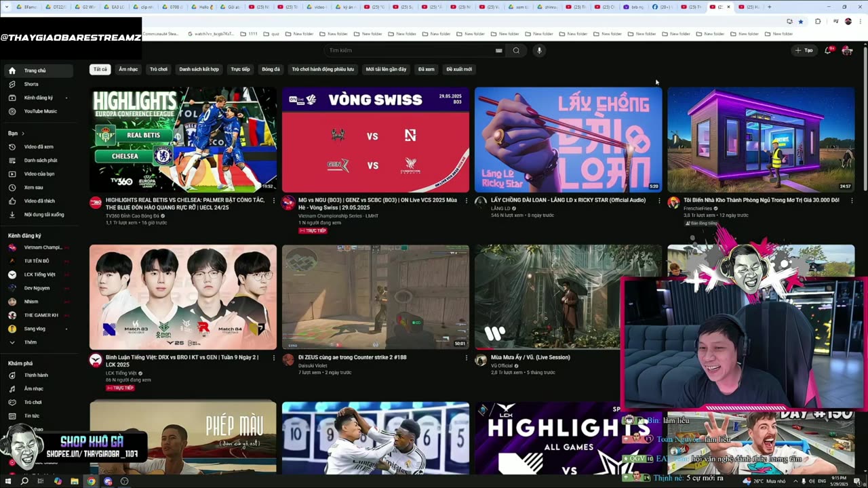Click the search magnifier button

516,50
